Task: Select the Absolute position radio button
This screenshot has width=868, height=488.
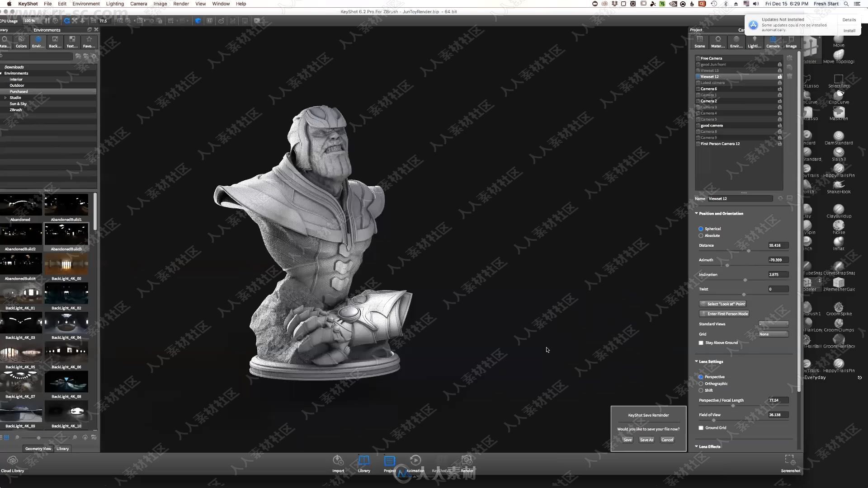Action: tap(701, 236)
